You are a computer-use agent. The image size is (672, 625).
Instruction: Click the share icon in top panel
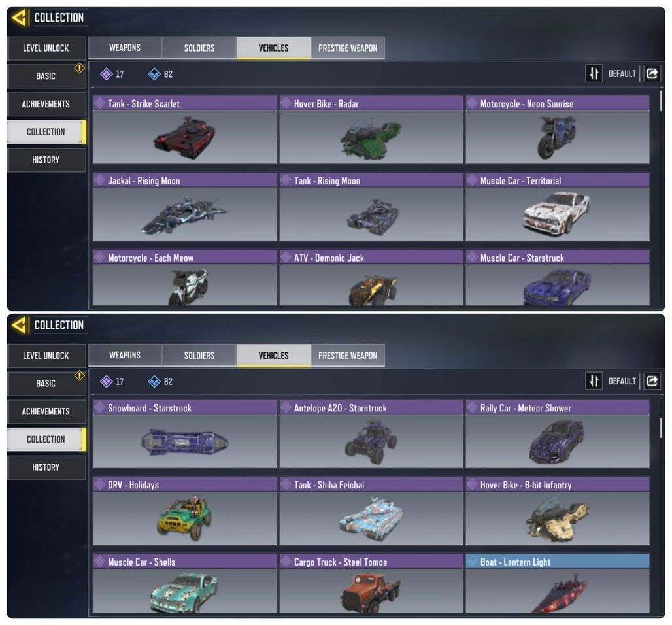click(x=652, y=74)
